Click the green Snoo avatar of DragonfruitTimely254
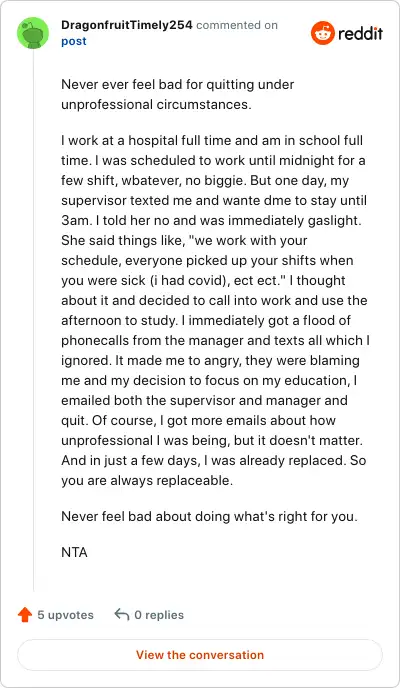The image size is (400, 688). click(33, 33)
